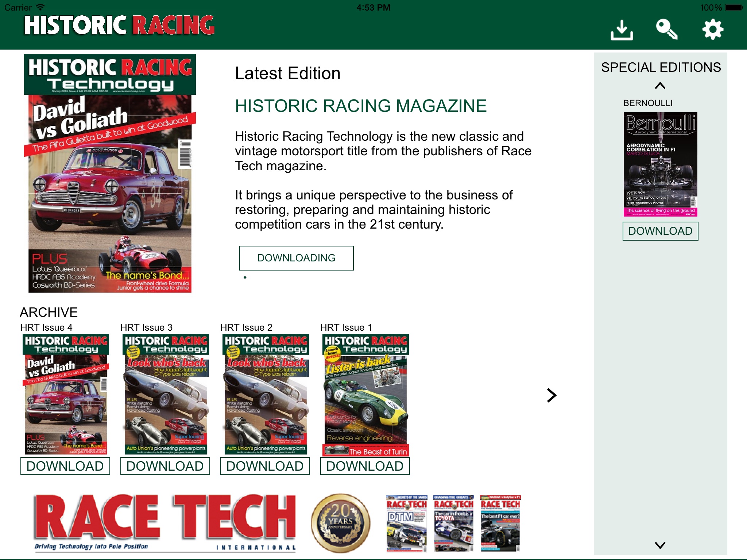Open settings gear icon

tap(712, 30)
